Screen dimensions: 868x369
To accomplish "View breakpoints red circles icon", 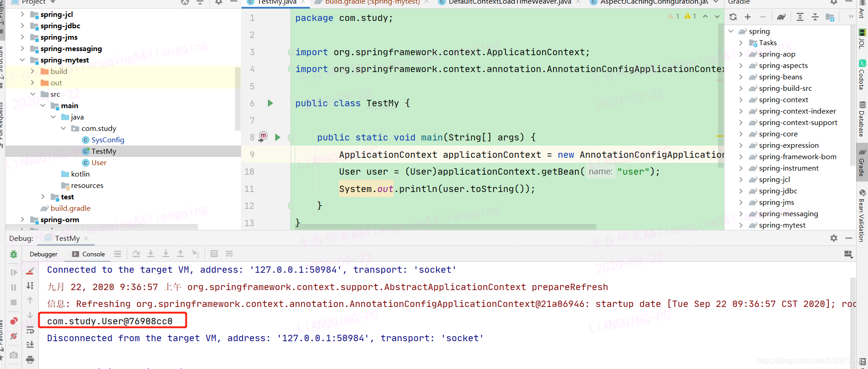I will pos(14,321).
